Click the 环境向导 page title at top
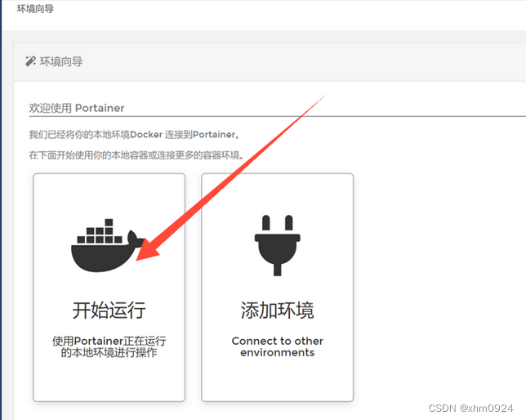 tap(35, 9)
